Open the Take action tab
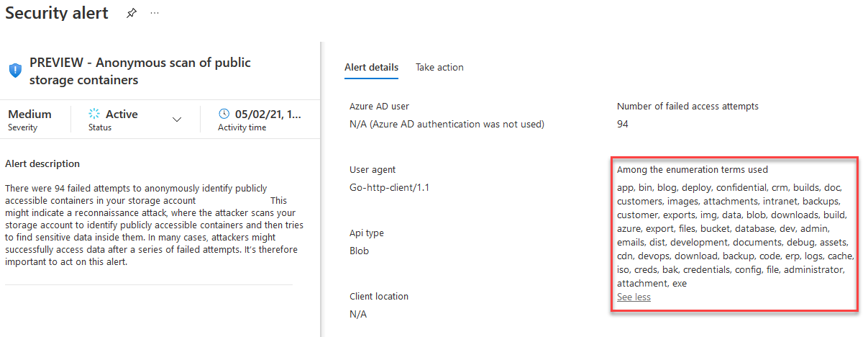Viewport: 868px width, 337px height. (x=439, y=68)
